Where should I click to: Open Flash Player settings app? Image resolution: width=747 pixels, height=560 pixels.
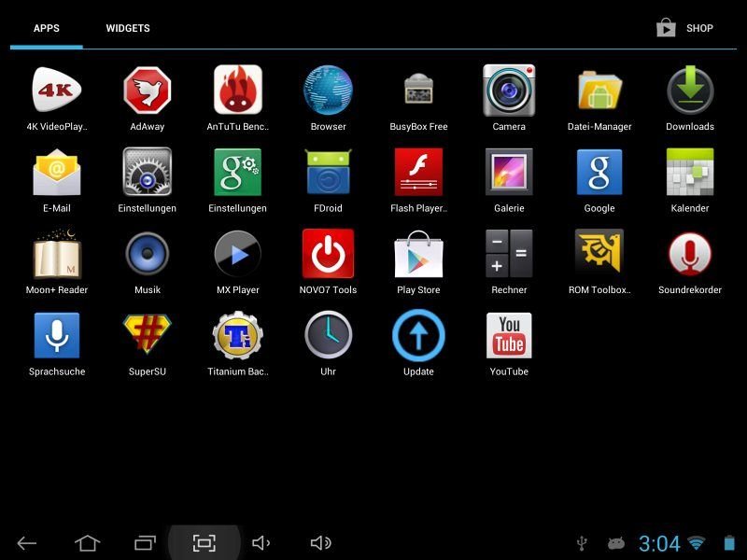point(418,172)
